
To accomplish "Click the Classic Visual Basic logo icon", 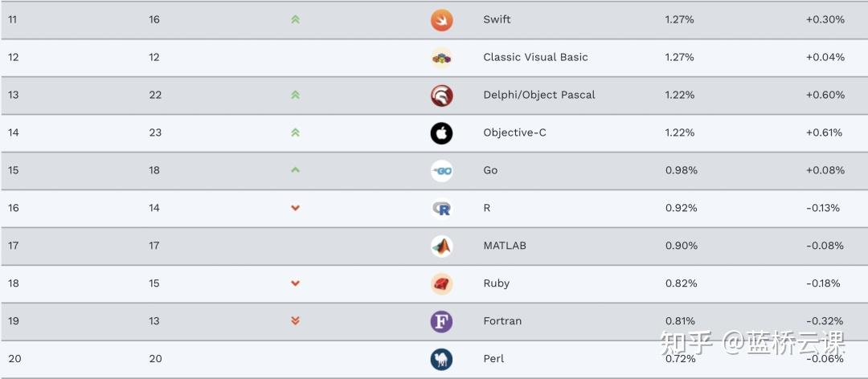I will coord(441,58).
